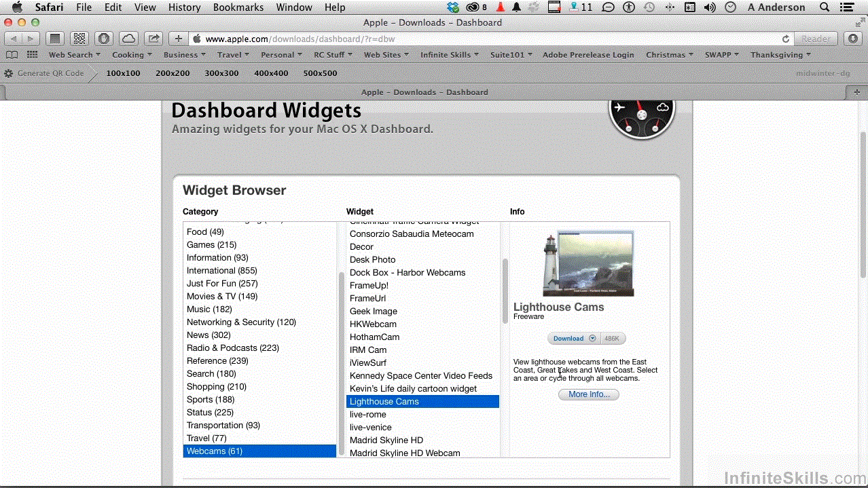The width and height of the screenshot is (868, 488).
Task: Show downloads with the download arrow icon
Action: [853, 39]
